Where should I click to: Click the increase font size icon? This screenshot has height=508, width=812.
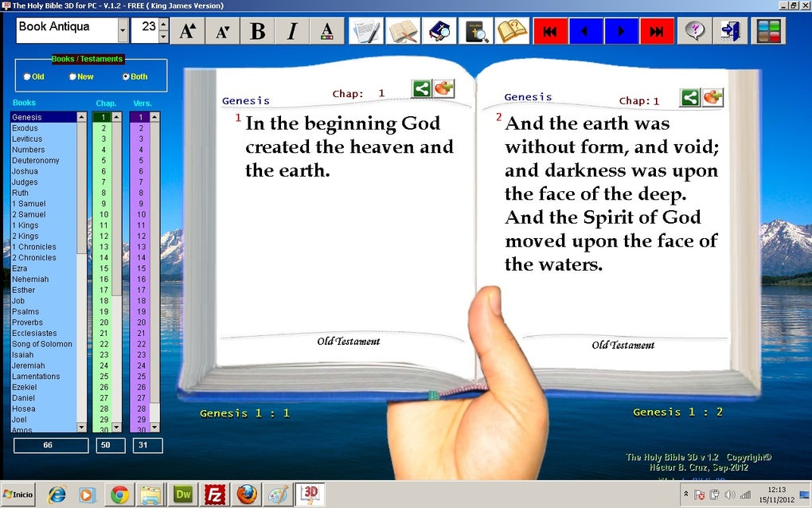tap(187, 31)
